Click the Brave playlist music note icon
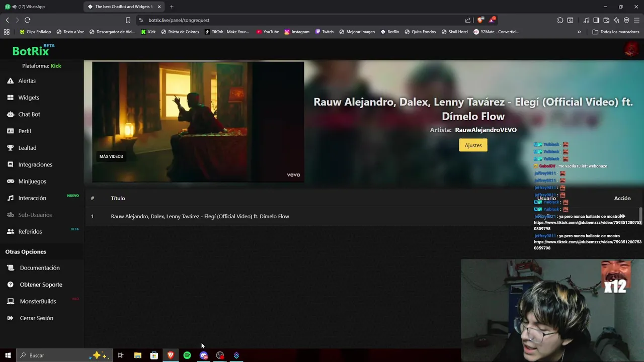 click(x=586, y=20)
